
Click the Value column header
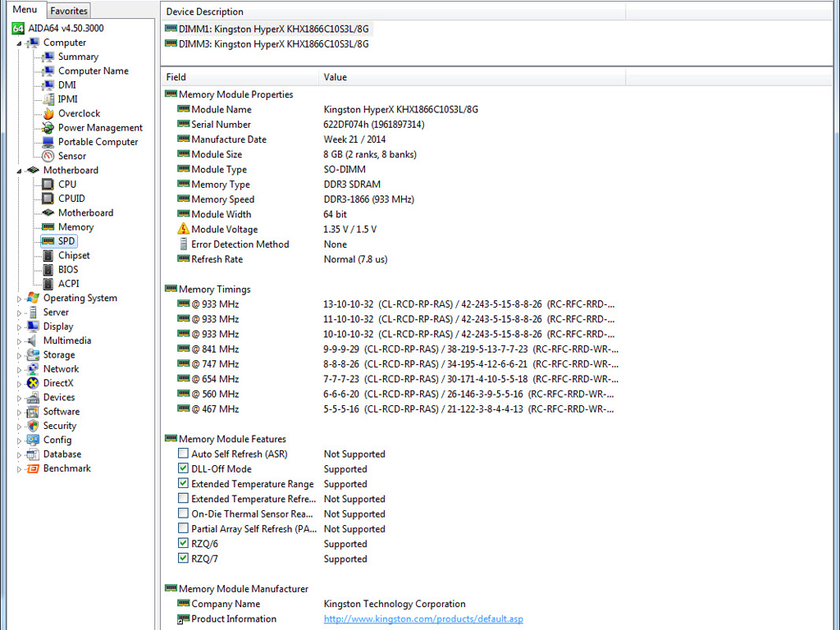click(472, 77)
